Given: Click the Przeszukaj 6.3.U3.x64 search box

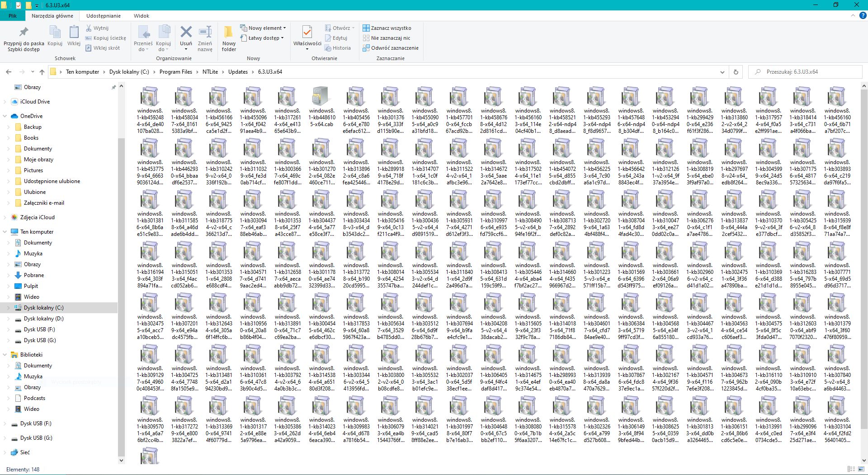Looking at the screenshot, I should 805,72.
